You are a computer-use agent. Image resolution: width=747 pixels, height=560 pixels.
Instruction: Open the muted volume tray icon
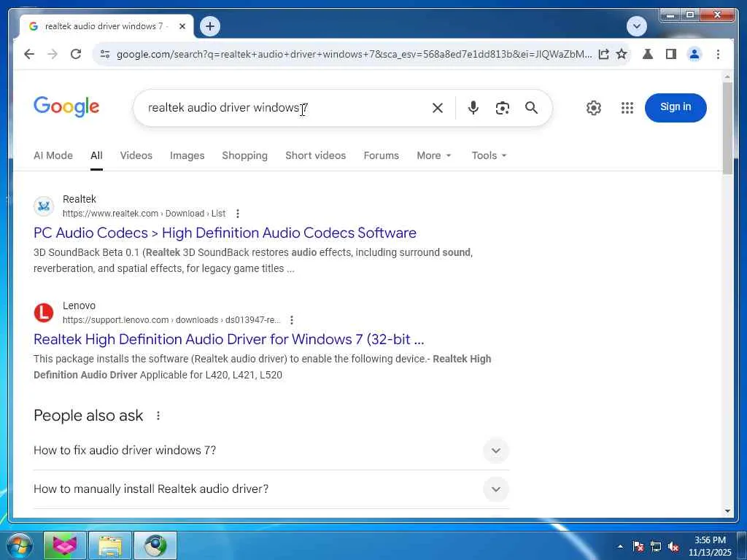[673, 547]
